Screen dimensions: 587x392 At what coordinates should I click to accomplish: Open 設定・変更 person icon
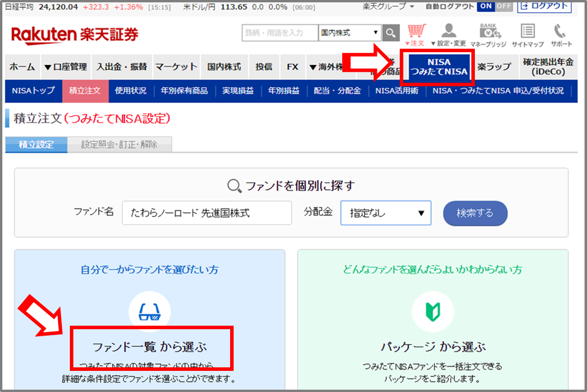point(448,35)
